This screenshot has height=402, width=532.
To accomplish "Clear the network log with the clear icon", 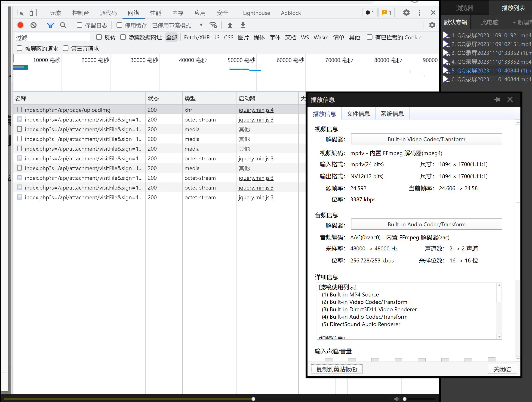I will click(x=34, y=25).
